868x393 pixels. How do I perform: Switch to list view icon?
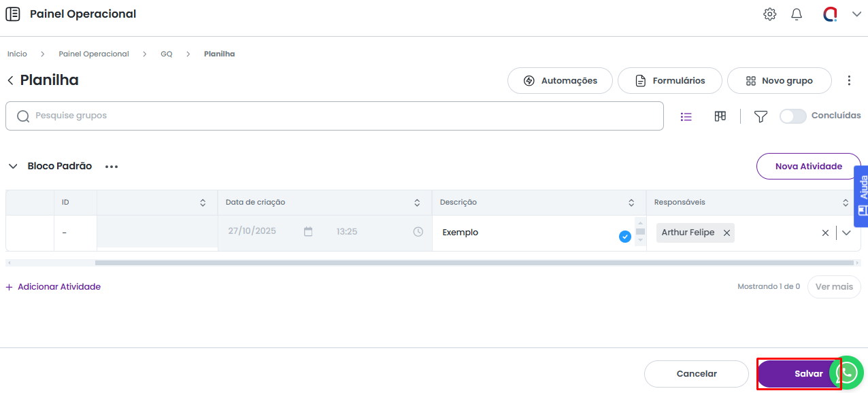click(686, 116)
